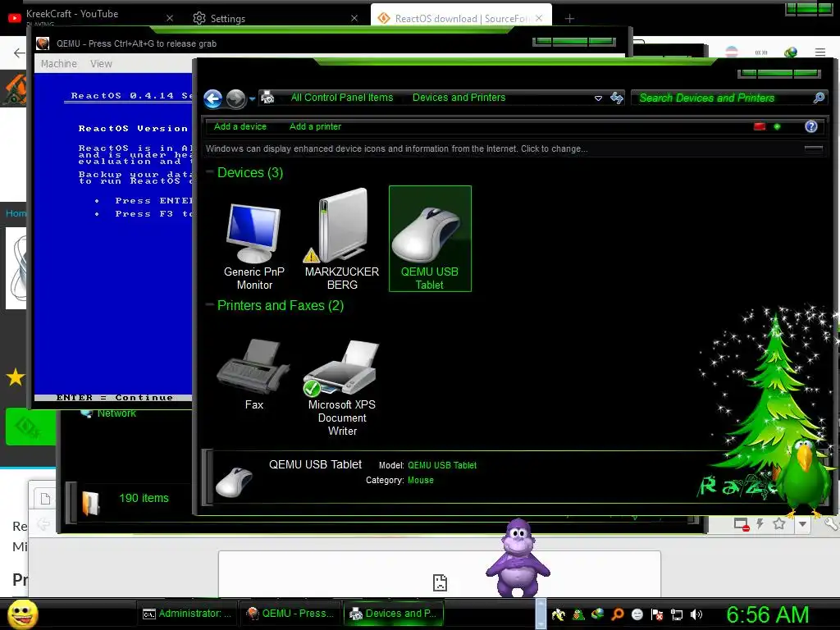This screenshot has width=840, height=630.
Task: Click the banana tray icon
Action: (558, 614)
